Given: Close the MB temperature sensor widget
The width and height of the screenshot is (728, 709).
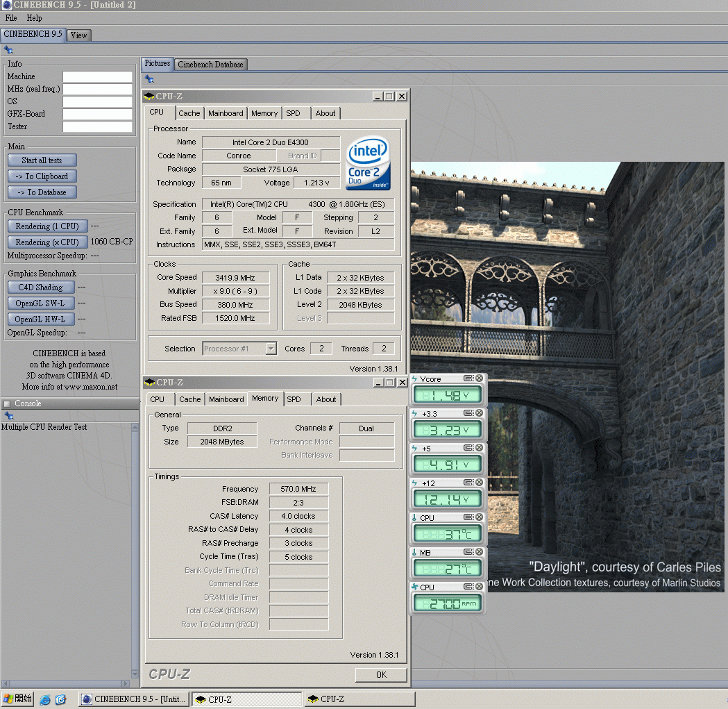Looking at the screenshot, I should point(479,552).
